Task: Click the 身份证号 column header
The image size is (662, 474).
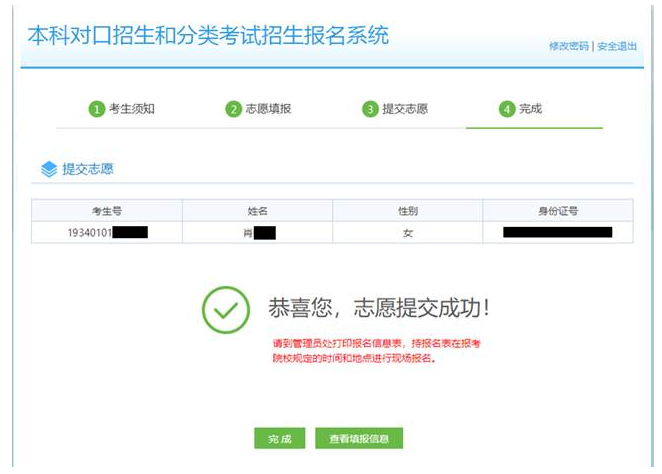Action: tap(557, 211)
